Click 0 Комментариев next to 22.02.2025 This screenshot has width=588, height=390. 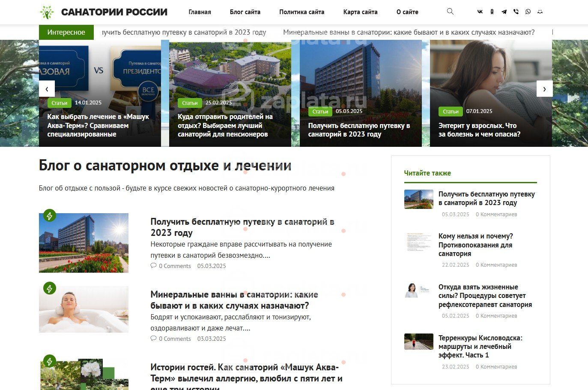pyautogui.click(x=496, y=265)
